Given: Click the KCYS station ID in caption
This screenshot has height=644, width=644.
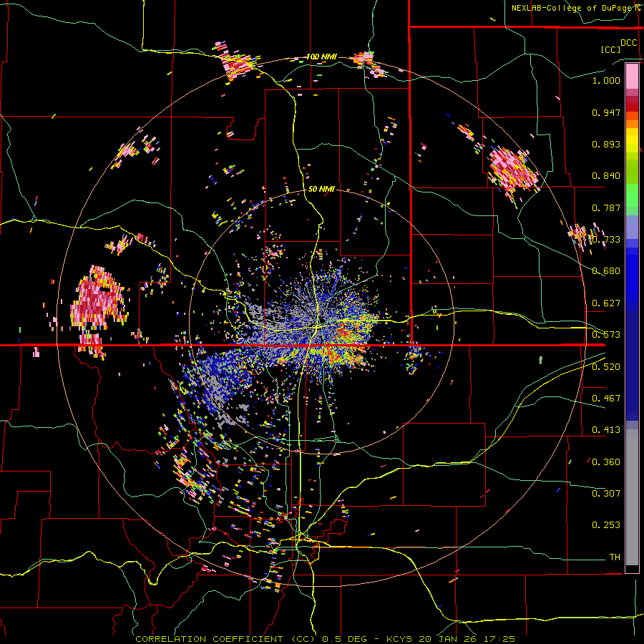Looking at the screenshot, I should [x=400, y=639].
